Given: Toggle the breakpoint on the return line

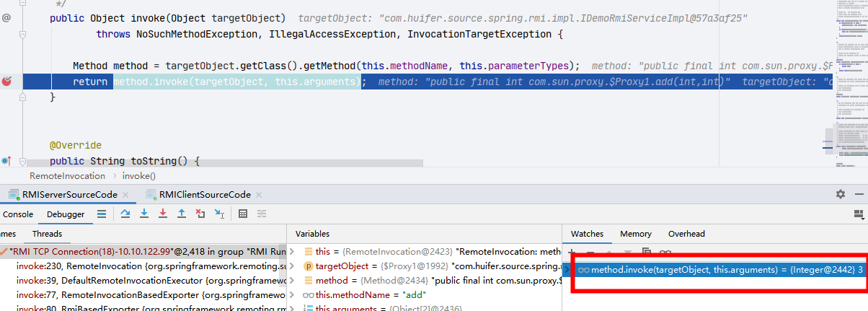Looking at the screenshot, I should point(7,82).
